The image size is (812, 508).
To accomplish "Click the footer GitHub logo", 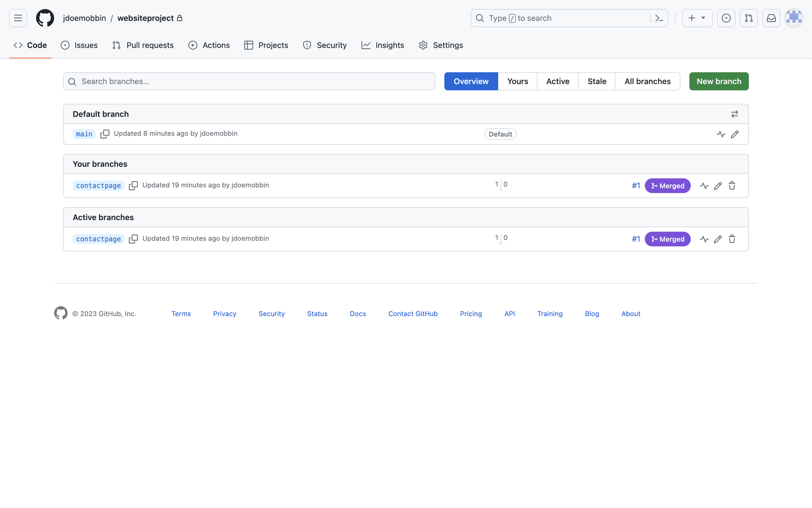I will tap(61, 313).
